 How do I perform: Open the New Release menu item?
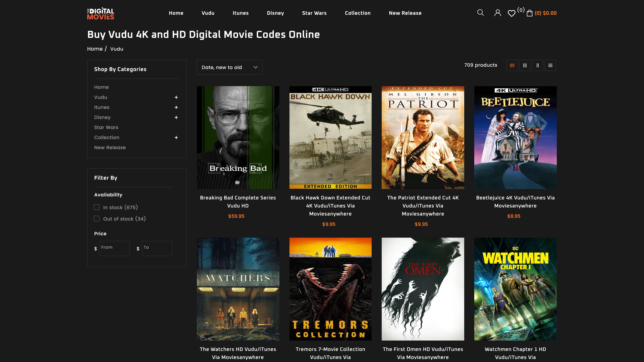coord(405,13)
